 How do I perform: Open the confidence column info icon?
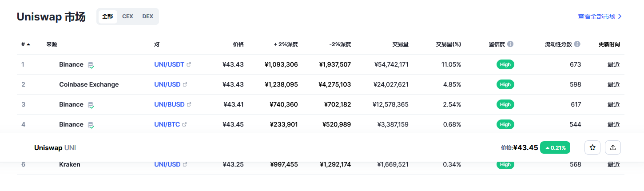tap(510, 44)
